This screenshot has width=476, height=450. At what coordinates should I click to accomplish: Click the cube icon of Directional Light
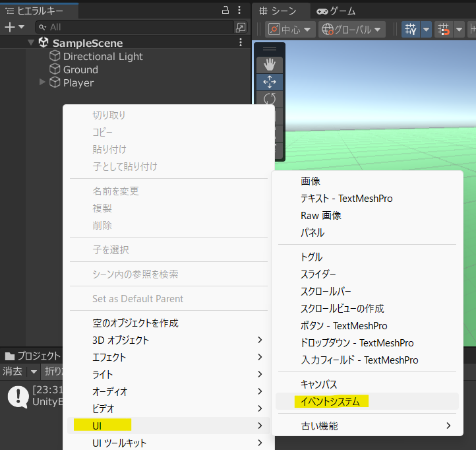[55, 56]
